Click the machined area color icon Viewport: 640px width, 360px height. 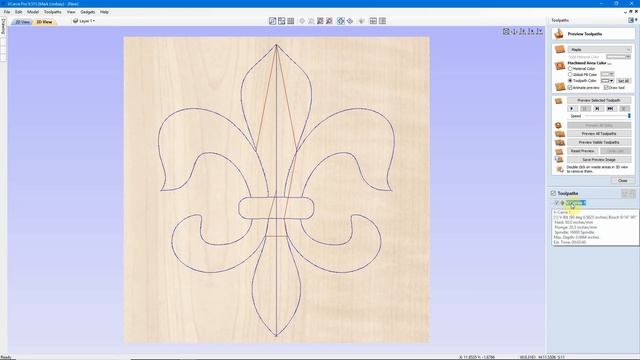click(x=560, y=66)
